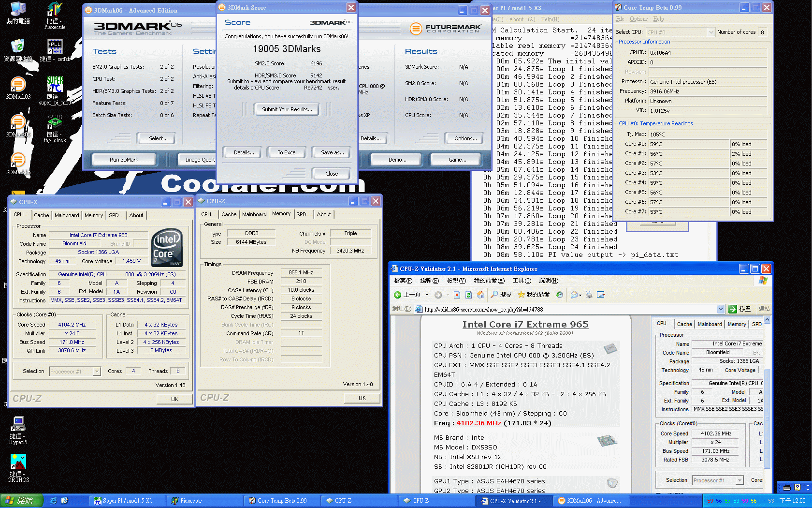812x508 pixels.
Task: Click Internet Explorer quick launch icon
Action: coord(54,501)
